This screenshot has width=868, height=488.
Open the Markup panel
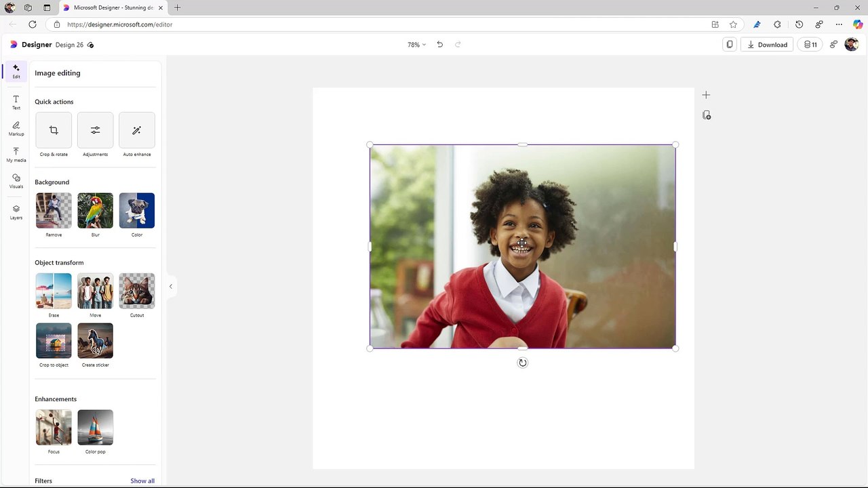[16, 128]
